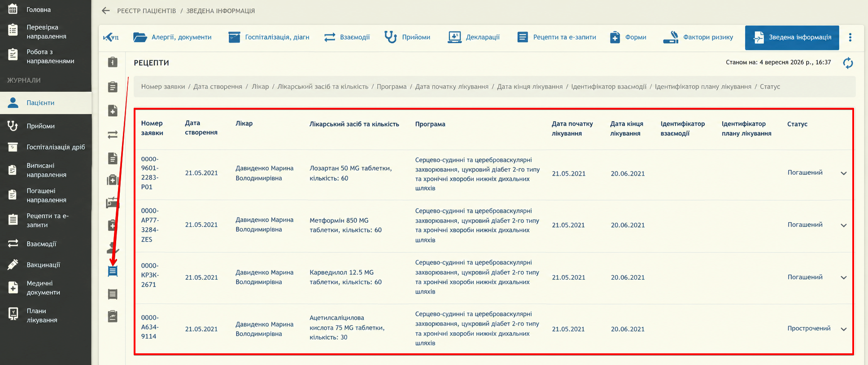Go back with the arrow beside РЕЄСТР ПАЦІЄНТІВ

point(105,11)
